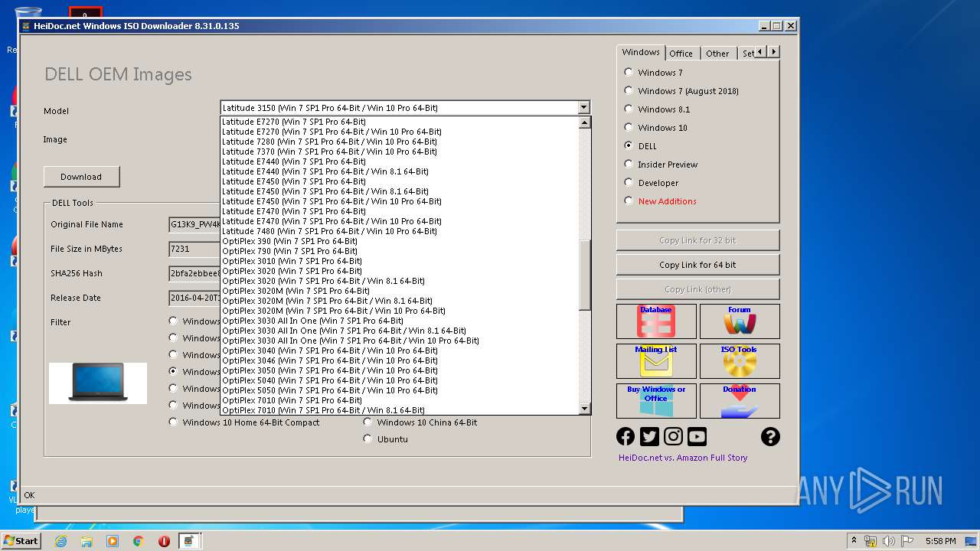
Task: Launch Internet Explorer from the taskbar
Action: [60, 541]
